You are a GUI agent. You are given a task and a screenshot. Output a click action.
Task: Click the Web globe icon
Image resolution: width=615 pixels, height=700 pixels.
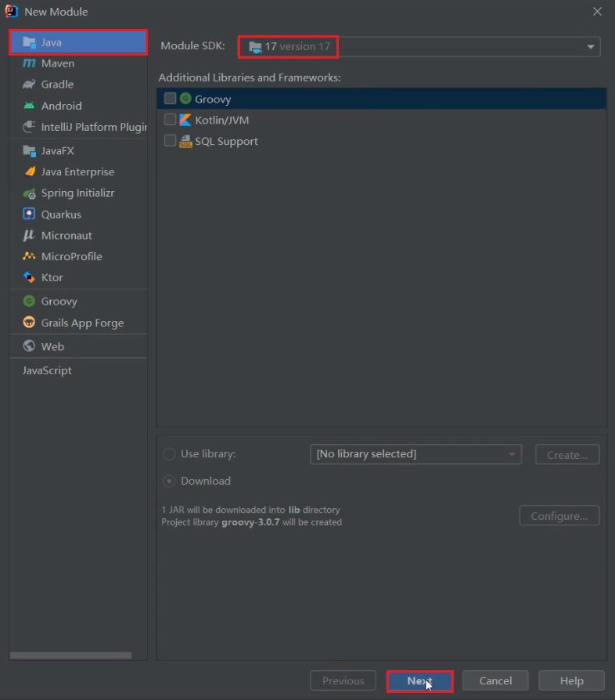pyautogui.click(x=29, y=346)
